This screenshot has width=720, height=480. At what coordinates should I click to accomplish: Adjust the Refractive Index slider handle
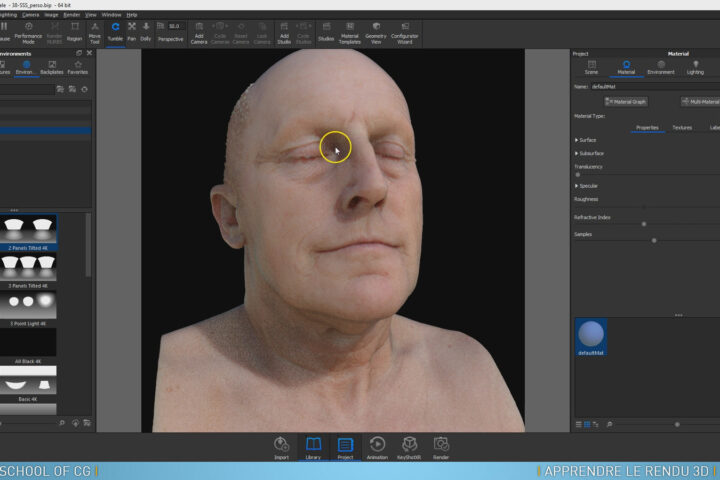[x=644, y=224]
